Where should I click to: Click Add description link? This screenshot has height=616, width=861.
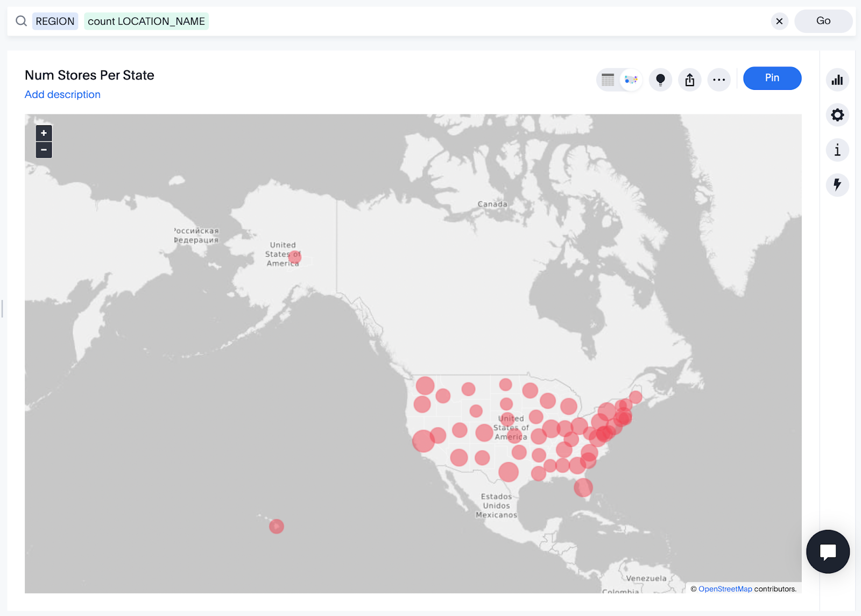point(62,95)
